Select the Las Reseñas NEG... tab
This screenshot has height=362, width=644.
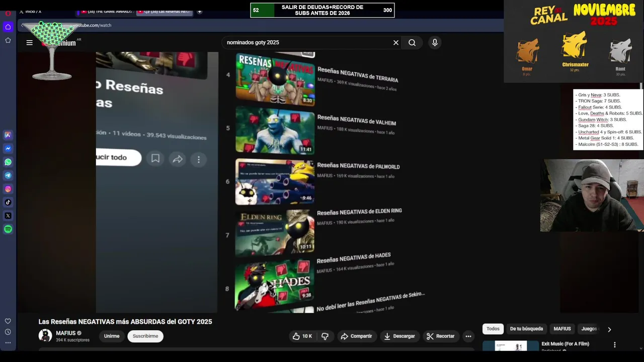166,12
